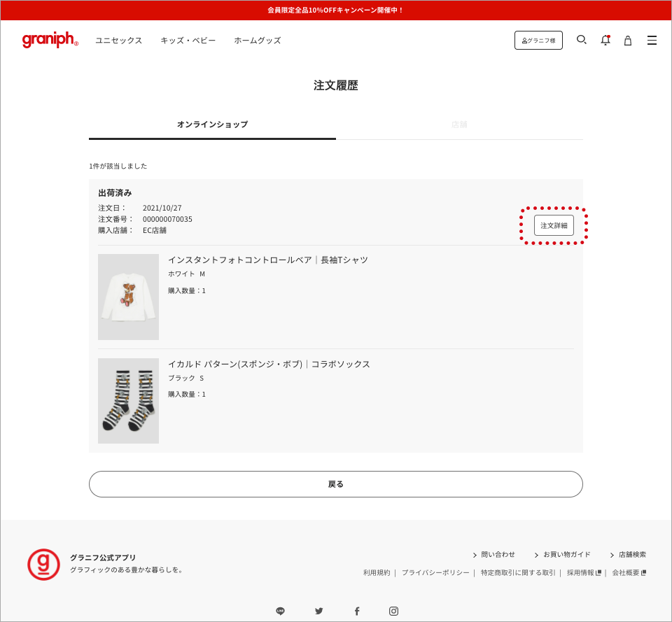Click the ブラック S variant text
The height and width of the screenshot is (622, 672).
(x=185, y=379)
